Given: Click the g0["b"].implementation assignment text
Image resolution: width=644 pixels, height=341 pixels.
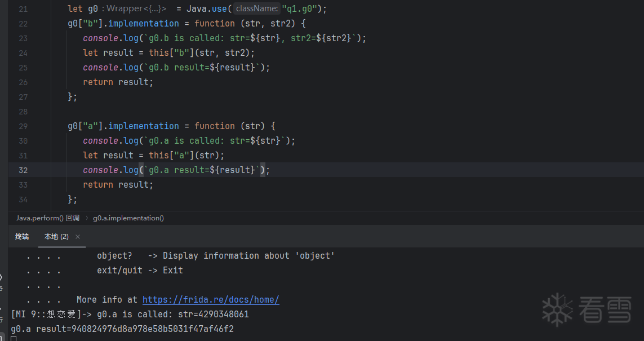Looking at the screenshot, I should click(x=123, y=24).
